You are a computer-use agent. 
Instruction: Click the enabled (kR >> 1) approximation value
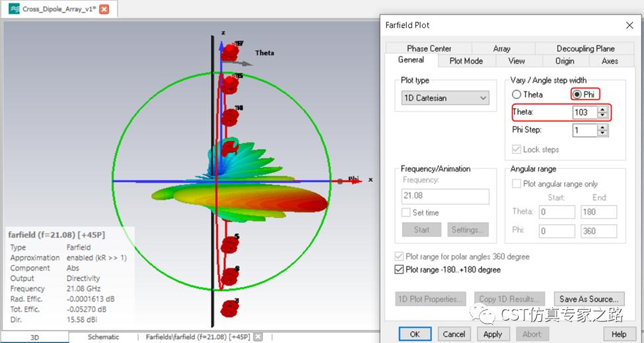[x=96, y=258]
